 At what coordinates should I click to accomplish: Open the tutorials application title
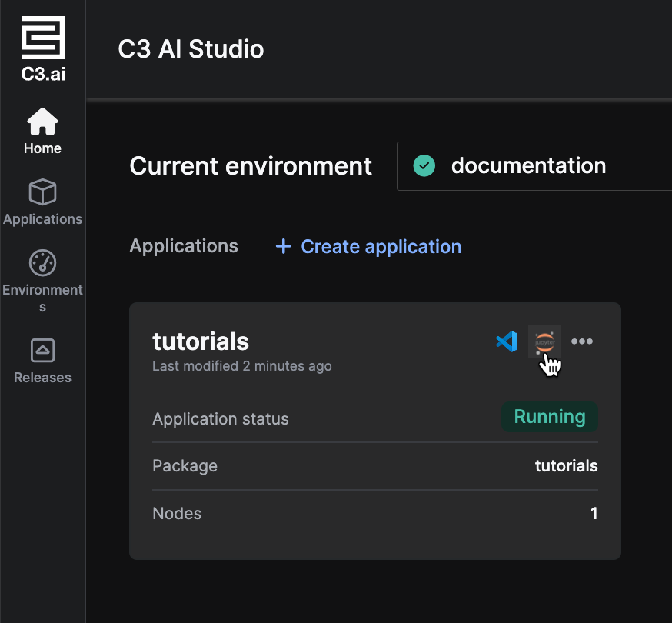coord(201,341)
